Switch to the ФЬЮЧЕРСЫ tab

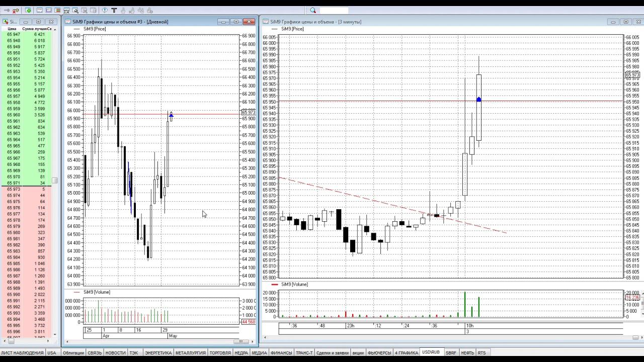point(379,353)
